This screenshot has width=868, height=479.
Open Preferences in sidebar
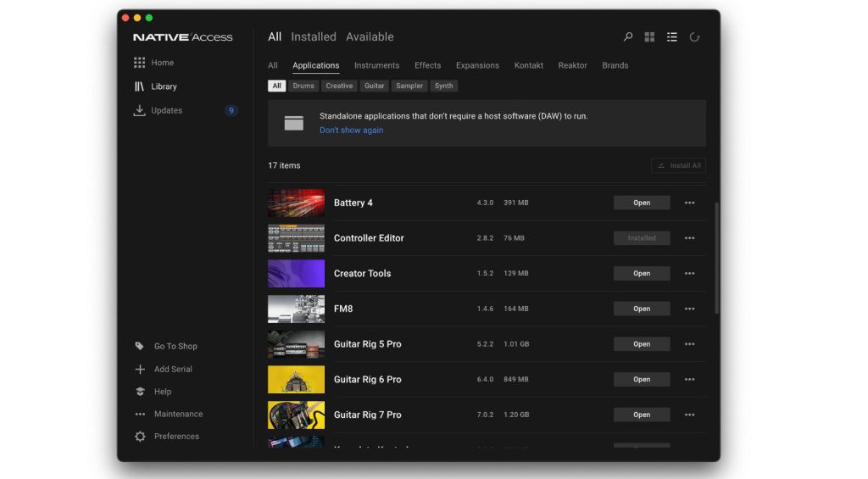click(x=176, y=437)
